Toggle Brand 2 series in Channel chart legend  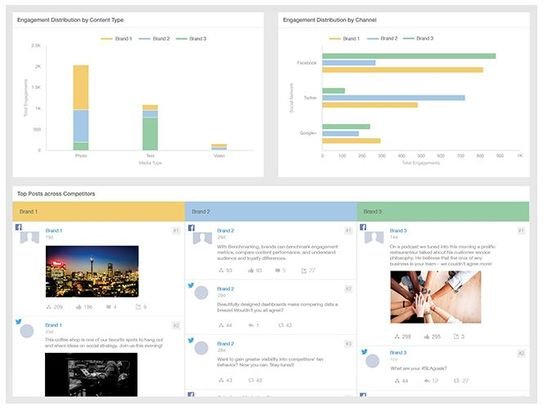[x=382, y=38]
